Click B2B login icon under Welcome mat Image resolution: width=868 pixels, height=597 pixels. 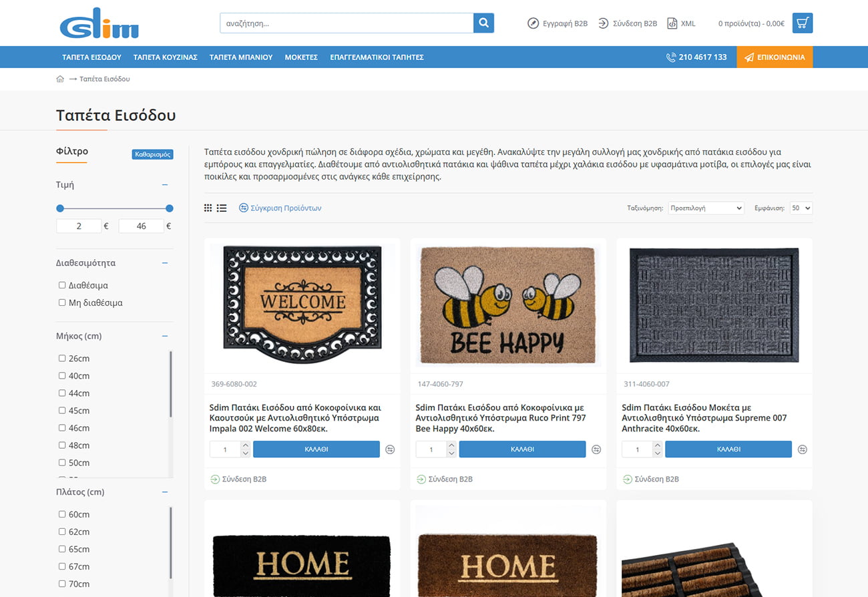[x=215, y=479]
